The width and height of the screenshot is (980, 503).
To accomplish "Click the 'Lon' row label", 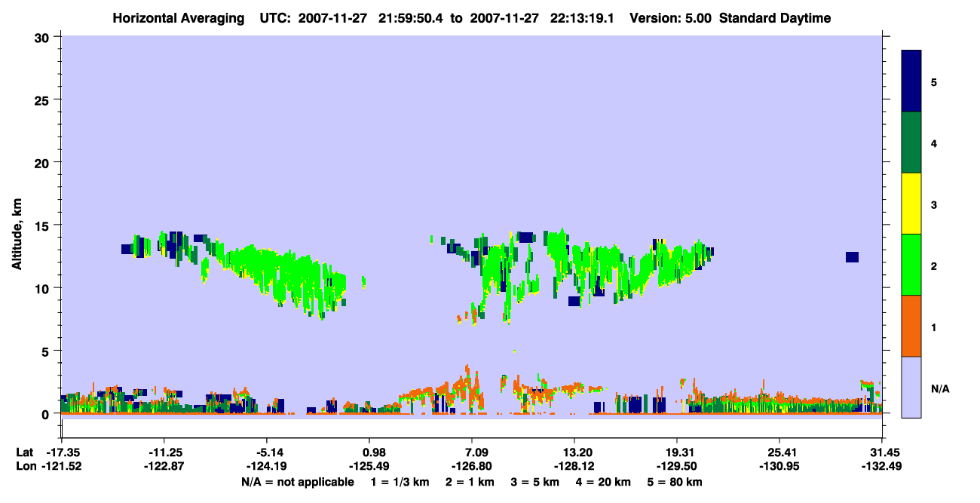I will (x=25, y=465).
